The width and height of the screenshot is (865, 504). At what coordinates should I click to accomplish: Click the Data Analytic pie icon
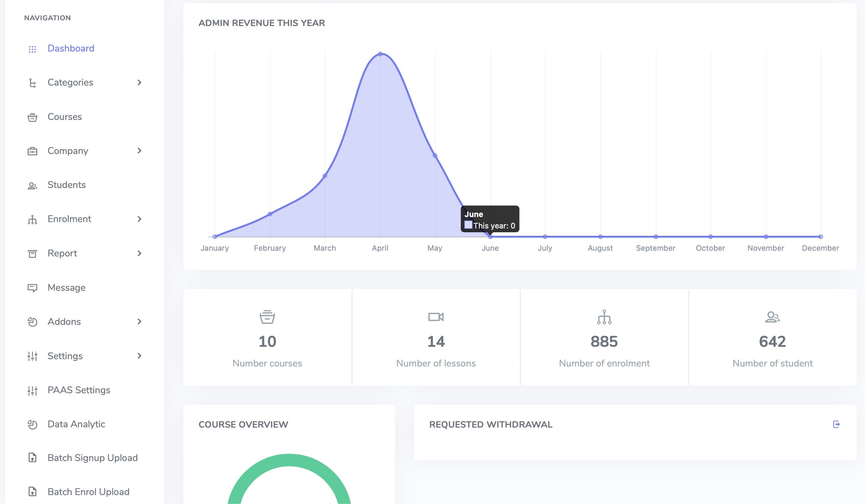point(32,424)
